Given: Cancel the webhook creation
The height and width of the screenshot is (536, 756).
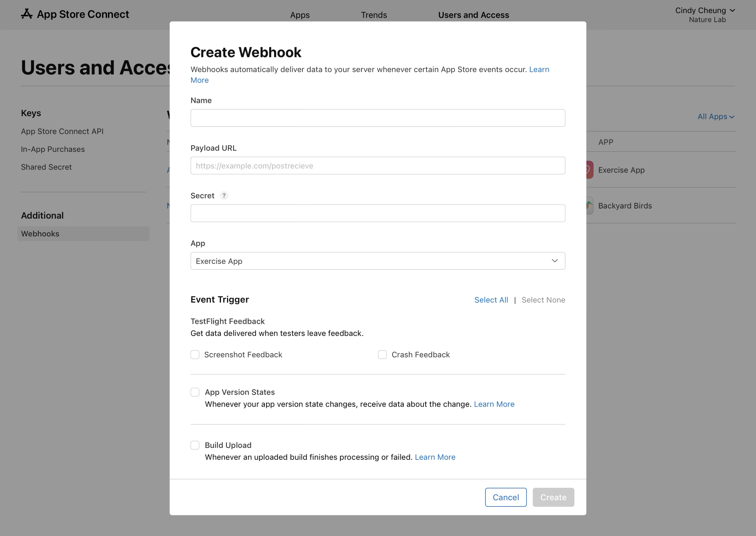Looking at the screenshot, I should 506,497.
